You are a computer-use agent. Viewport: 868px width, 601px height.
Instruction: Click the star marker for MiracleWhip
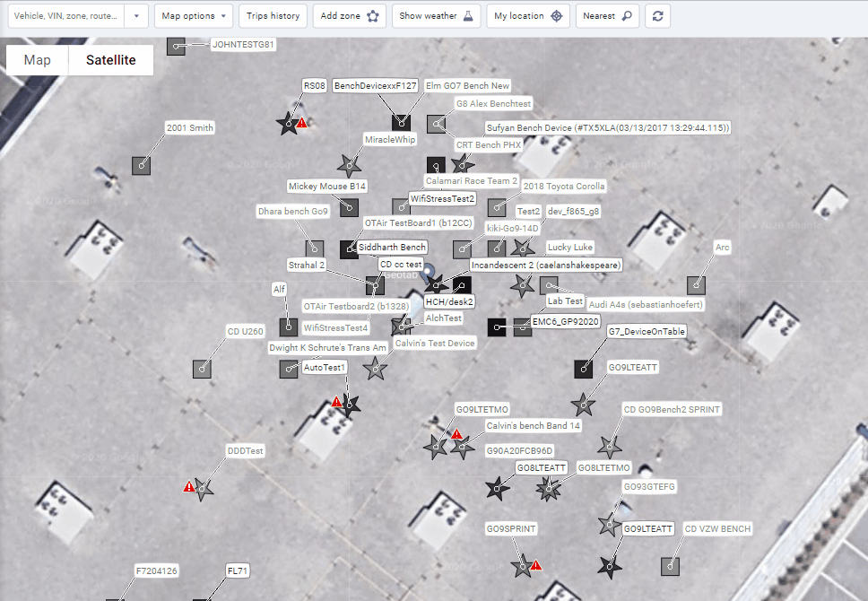(x=349, y=165)
